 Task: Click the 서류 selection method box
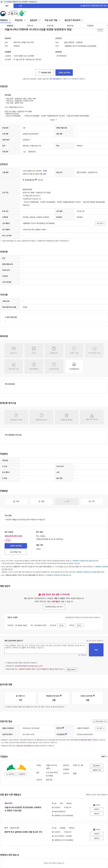tap(16, 501)
